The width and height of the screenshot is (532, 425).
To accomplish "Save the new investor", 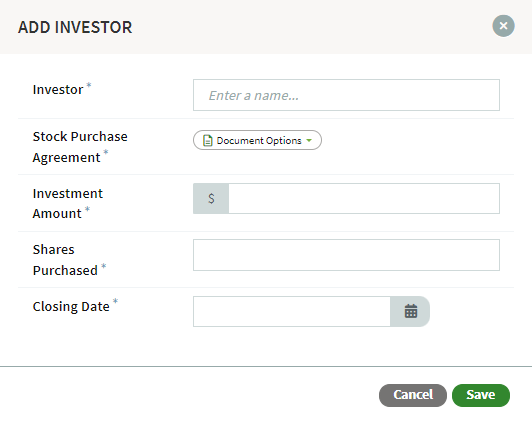I will pyautogui.click(x=480, y=395).
